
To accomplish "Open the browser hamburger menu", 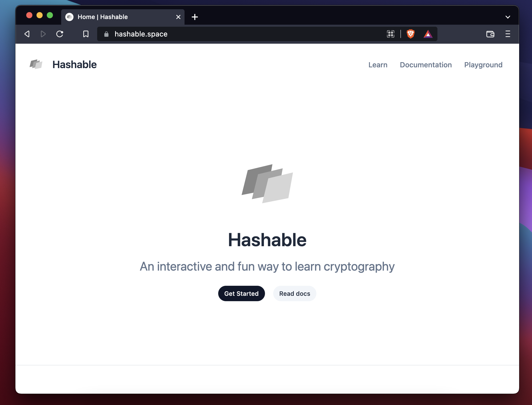I will tap(508, 34).
